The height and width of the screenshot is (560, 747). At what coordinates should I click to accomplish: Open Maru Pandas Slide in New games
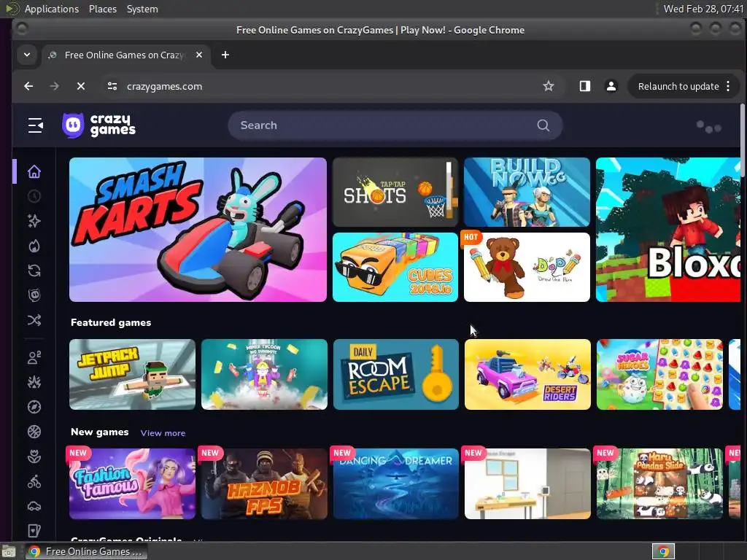pos(659,484)
